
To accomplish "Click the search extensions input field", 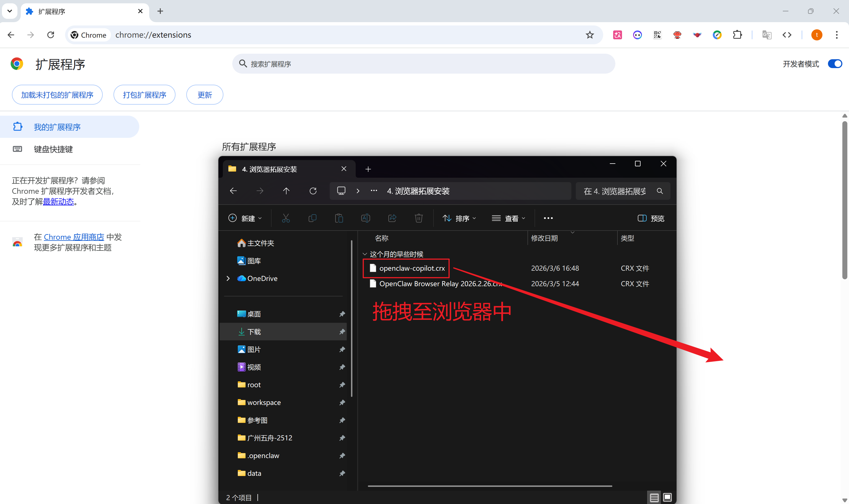I will [x=428, y=64].
